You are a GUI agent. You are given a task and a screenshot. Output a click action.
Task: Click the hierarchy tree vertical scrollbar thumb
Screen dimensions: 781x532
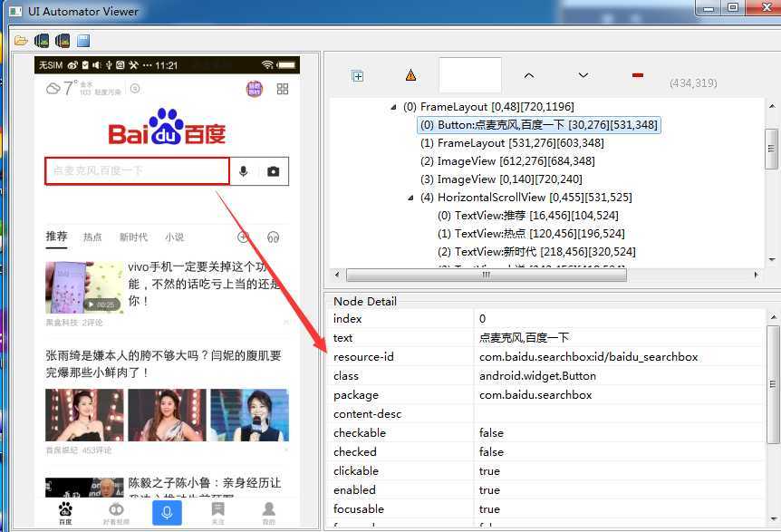[771, 149]
